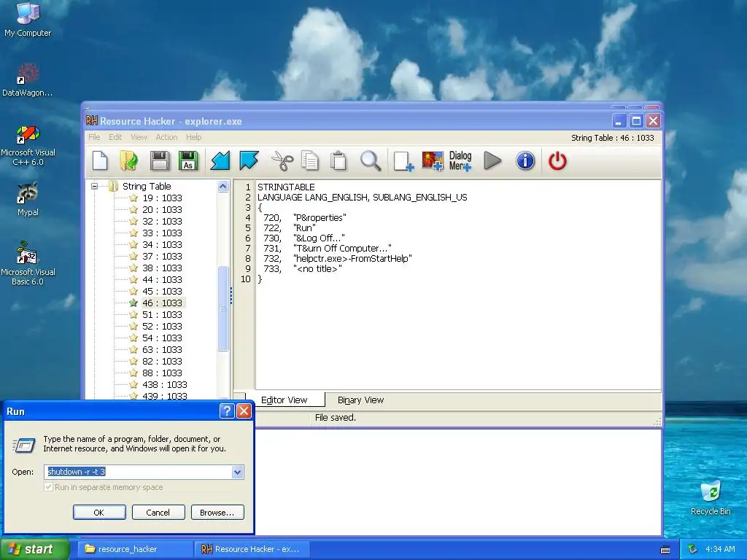The height and width of the screenshot is (560, 747).
Task: Click the second blue arrow-into-frame icon
Action: 249,160
